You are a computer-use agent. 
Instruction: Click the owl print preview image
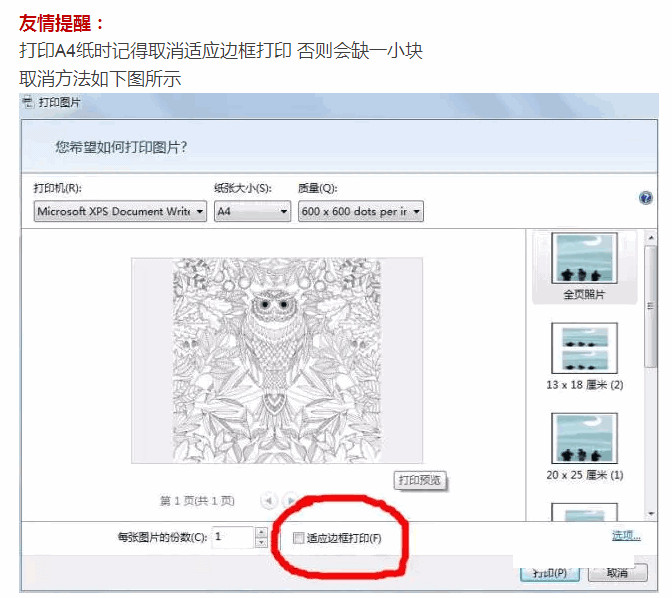coord(277,360)
